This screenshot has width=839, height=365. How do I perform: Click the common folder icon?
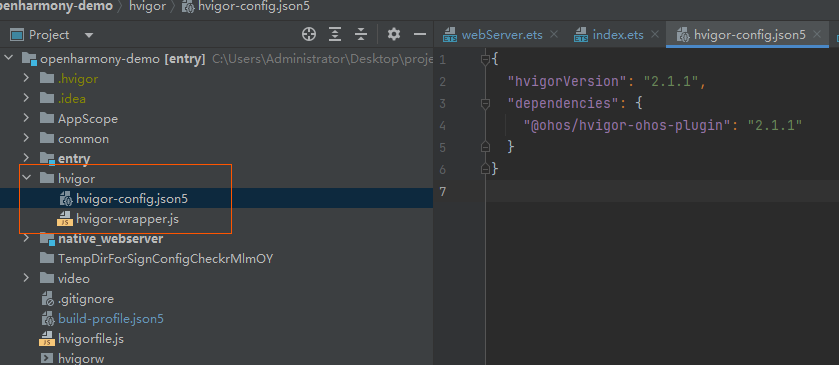[x=47, y=138]
